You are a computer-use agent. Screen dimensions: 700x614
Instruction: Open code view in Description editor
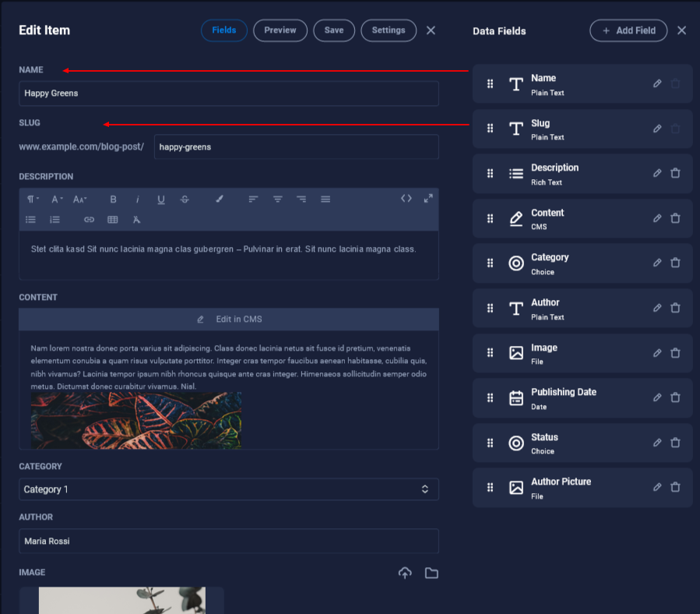tap(406, 199)
